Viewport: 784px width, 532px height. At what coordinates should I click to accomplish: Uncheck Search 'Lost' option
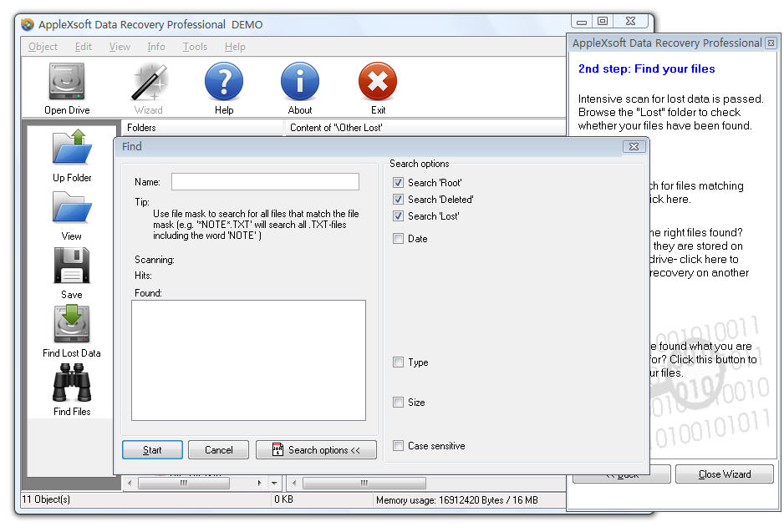point(398,215)
